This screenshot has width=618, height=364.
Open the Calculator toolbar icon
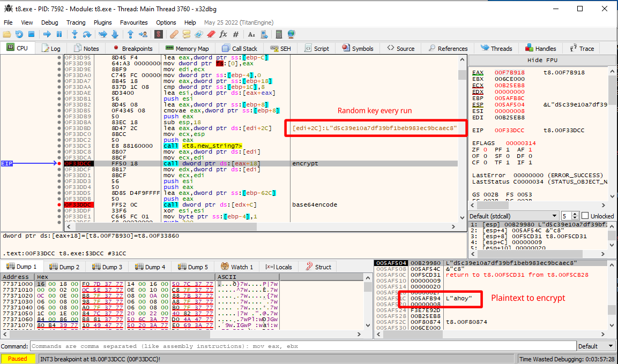tap(279, 34)
